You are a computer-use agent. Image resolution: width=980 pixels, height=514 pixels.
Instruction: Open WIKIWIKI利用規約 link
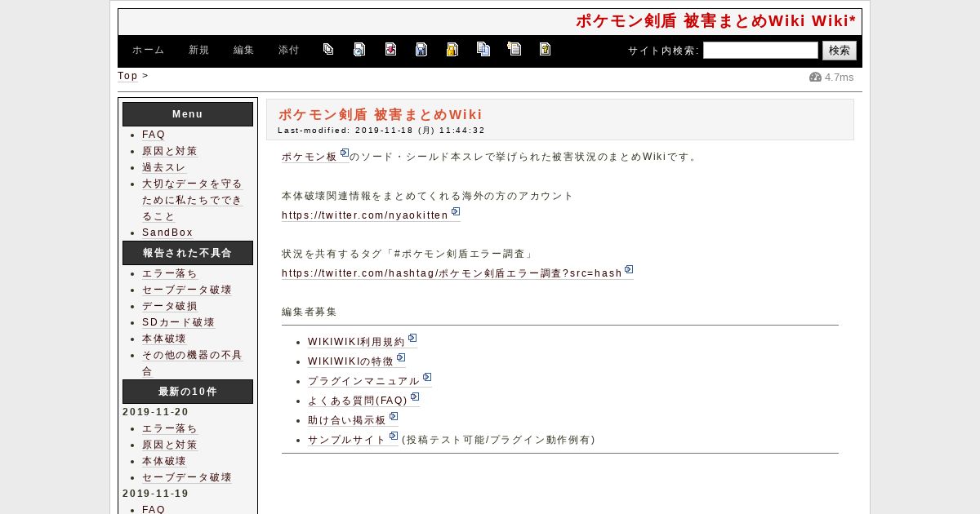356,342
